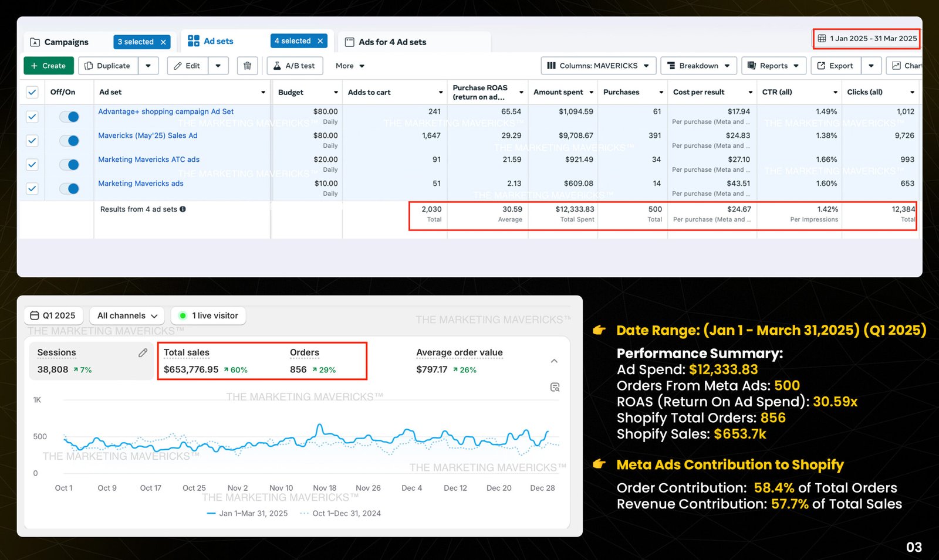Click the info icon beside Results from 4 ad sets
Screen dimensions: 939x560
pyautogui.click(x=183, y=209)
